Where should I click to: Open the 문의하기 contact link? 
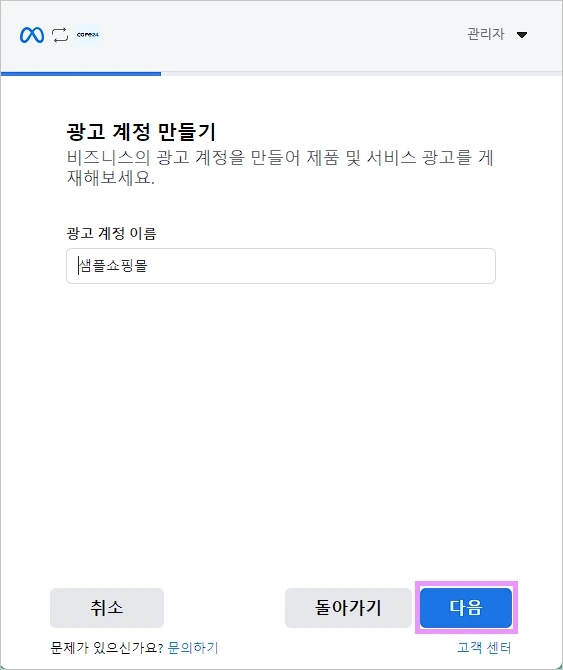click(193, 648)
